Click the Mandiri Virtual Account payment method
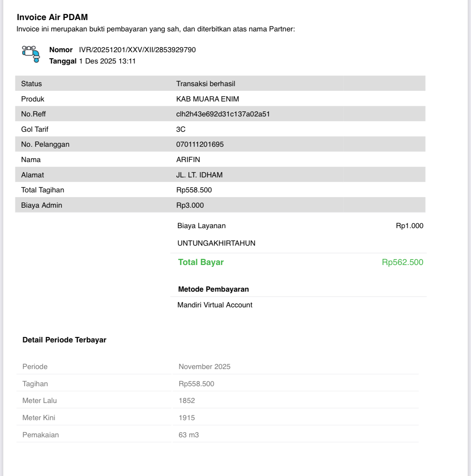Image resolution: width=471 pixels, height=476 pixels. tap(215, 305)
